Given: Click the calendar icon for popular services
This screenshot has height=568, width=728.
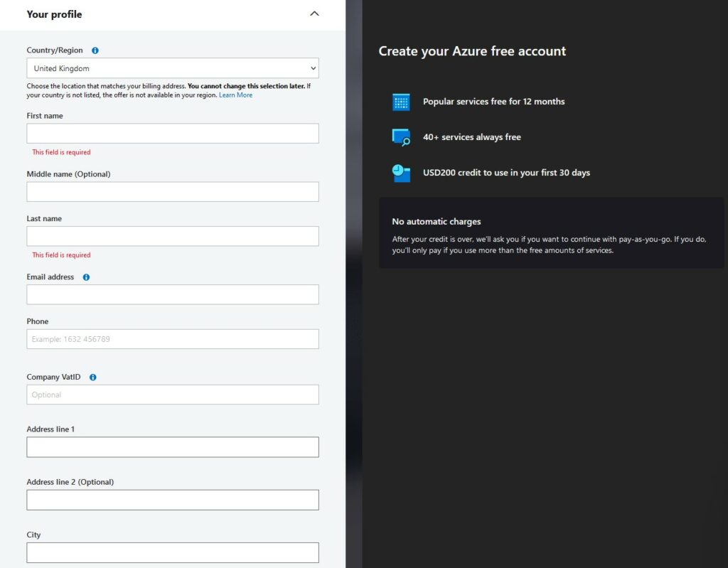Looking at the screenshot, I should (401, 102).
